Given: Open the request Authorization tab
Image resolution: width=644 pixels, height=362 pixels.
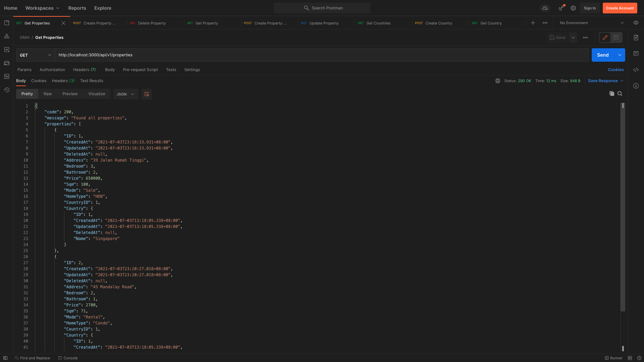Looking at the screenshot, I should (52, 70).
